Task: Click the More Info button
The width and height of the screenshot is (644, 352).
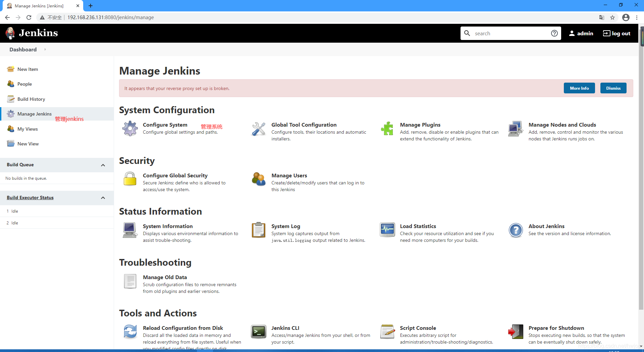Action: coord(579,88)
